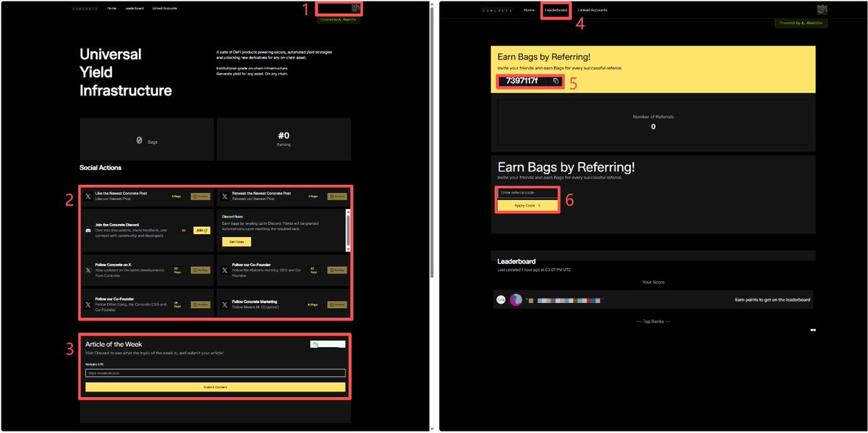Click the Discord icon beside Join the Concrete Discord
This screenshot has width=868, height=433.
click(x=88, y=231)
